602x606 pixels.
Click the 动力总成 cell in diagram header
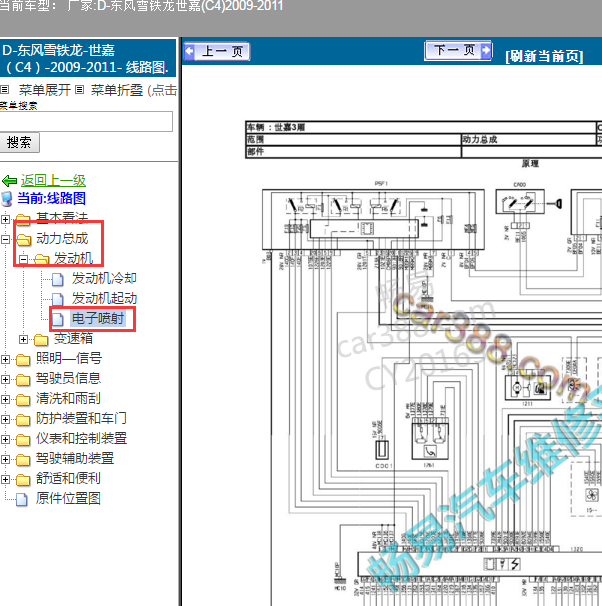pyautogui.click(x=528, y=140)
